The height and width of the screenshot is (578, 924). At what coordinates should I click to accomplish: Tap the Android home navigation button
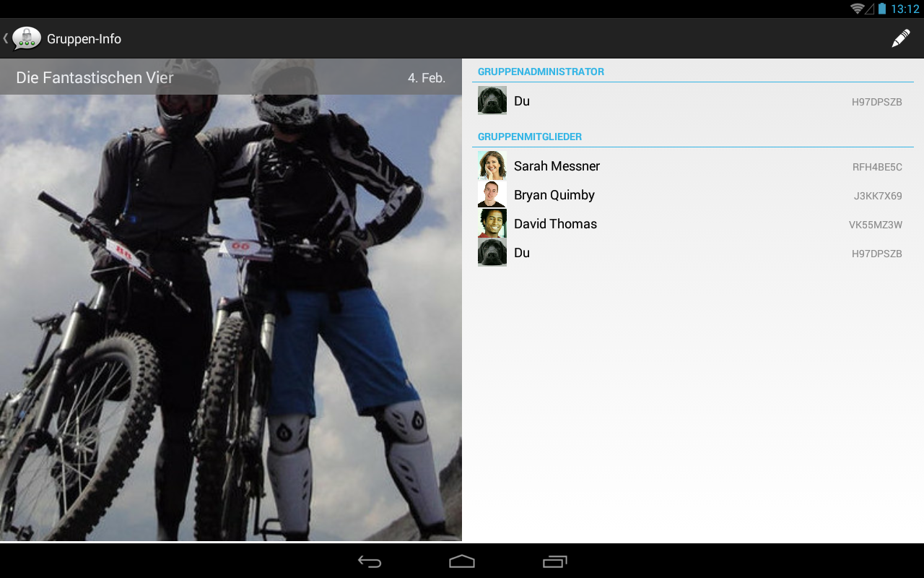(462, 561)
